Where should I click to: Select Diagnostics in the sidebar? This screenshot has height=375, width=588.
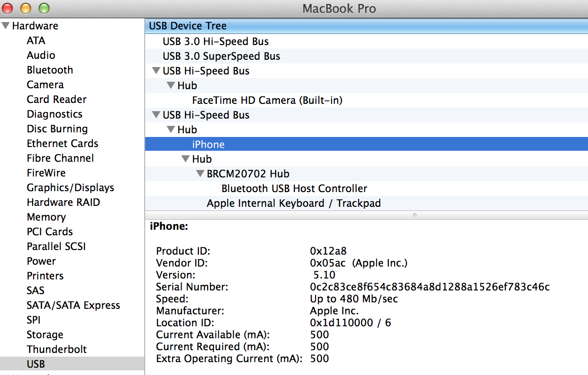55,114
